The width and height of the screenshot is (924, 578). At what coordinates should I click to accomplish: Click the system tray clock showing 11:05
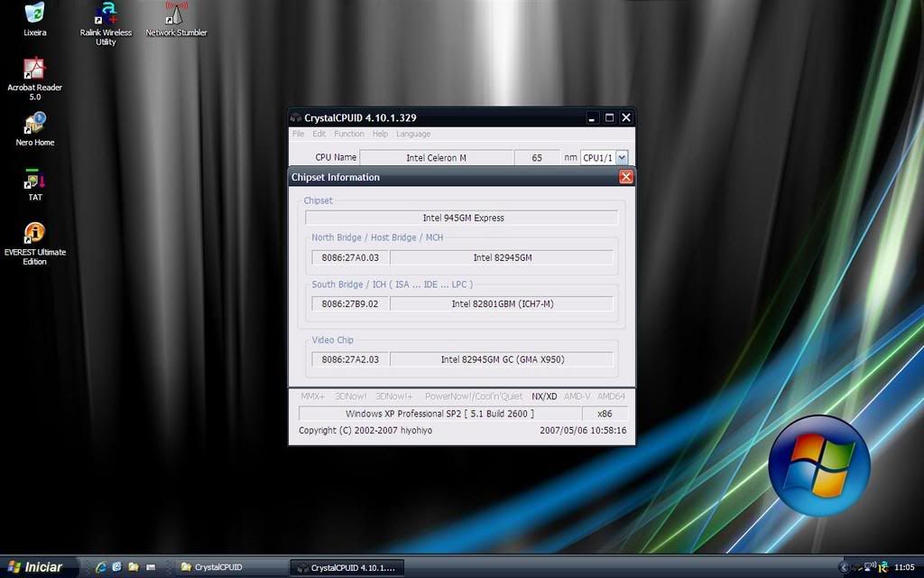coord(902,567)
